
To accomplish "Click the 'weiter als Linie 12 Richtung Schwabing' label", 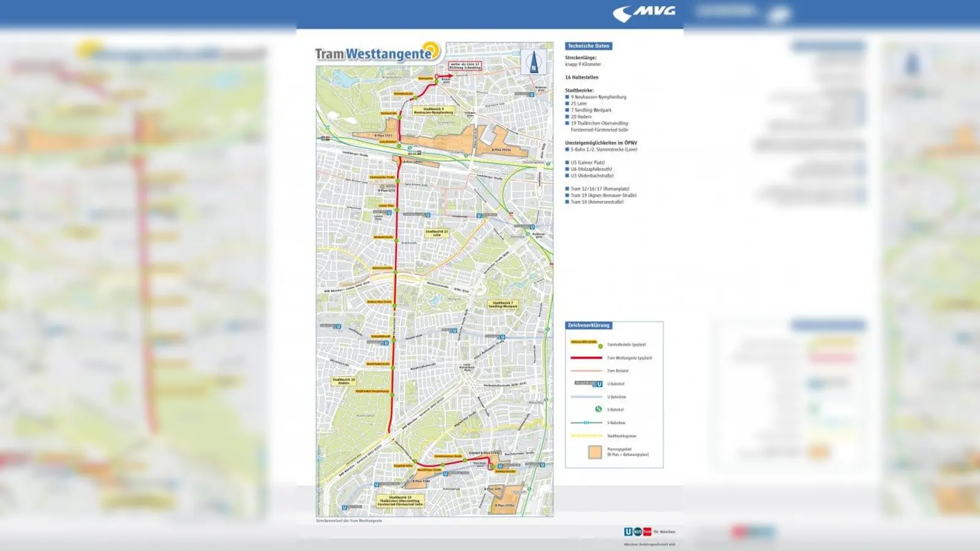I will tap(466, 66).
